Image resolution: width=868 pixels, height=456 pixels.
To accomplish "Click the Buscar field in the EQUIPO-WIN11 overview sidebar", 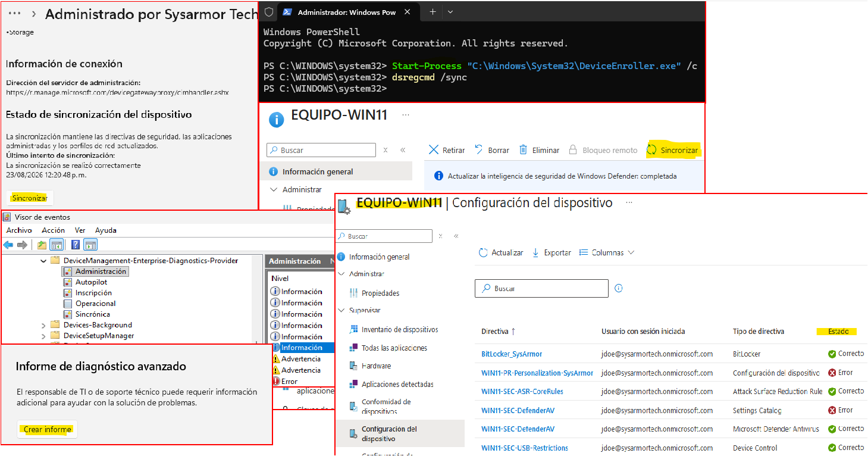I will pos(321,150).
